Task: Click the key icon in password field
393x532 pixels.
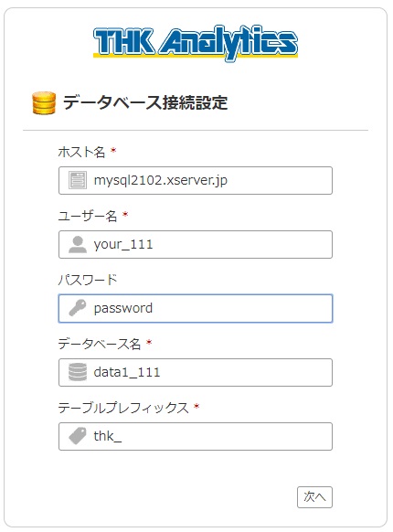Action: point(78,308)
